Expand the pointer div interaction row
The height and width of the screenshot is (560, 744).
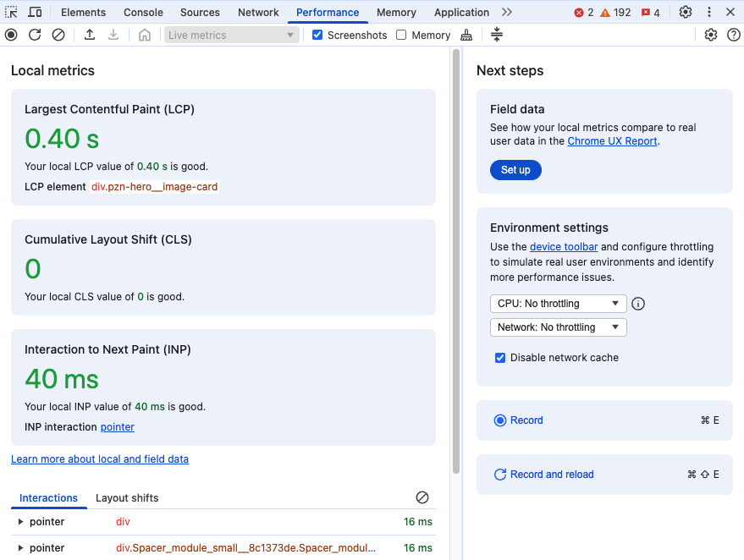point(20,522)
